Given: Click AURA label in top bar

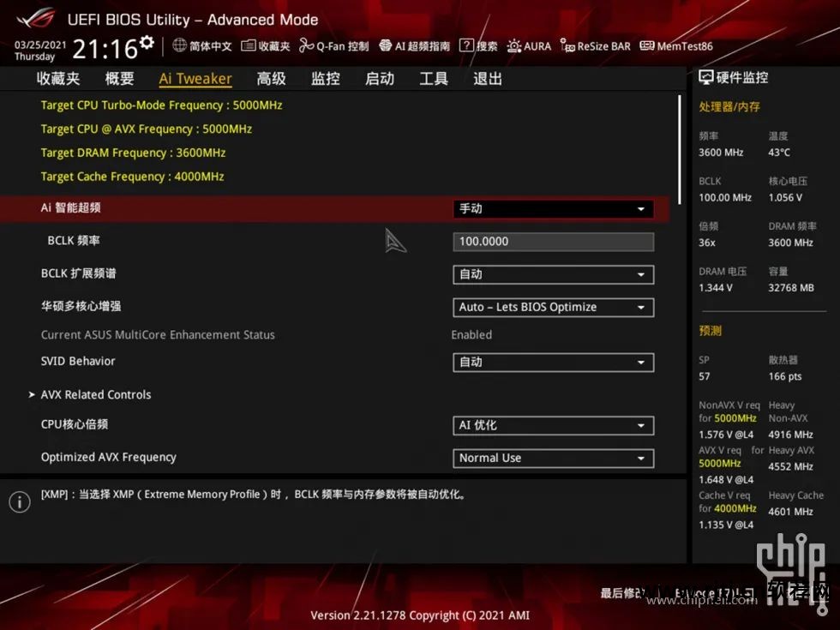Looking at the screenshot, I should pyautogui.click(x=537, y=46).
